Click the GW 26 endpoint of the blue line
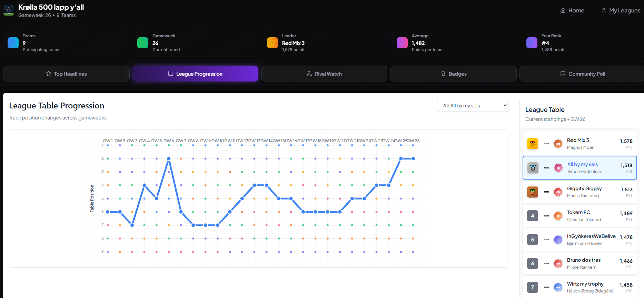 [x=413, y=158]
